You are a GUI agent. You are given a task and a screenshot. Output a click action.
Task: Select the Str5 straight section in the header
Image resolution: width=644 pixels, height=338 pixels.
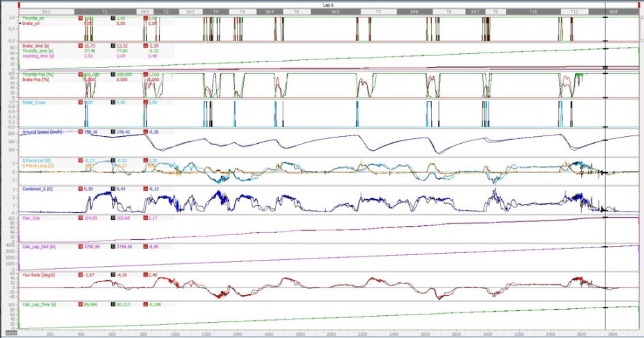click(x=335, y=12)
